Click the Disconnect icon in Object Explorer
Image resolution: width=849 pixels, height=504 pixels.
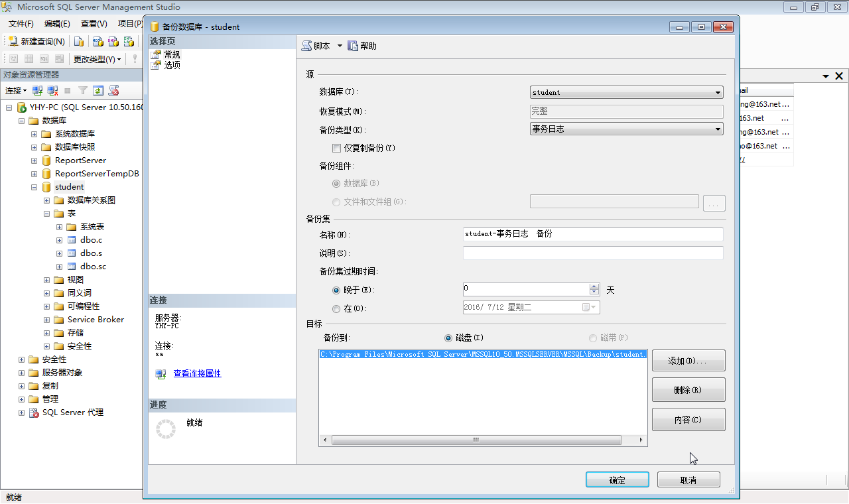tap(52, 90)
